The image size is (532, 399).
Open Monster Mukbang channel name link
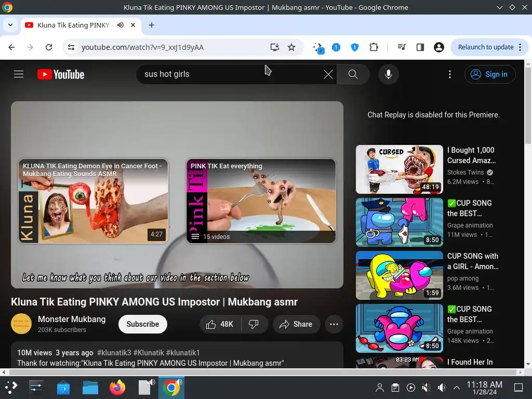point(72,320)
